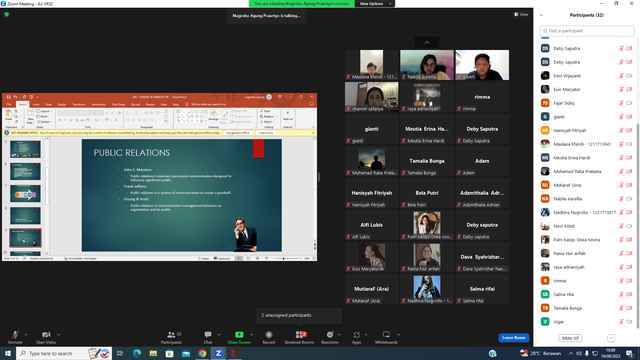Screen dimensions: 640x360
Task: Unmute the microphone in Zoom toolbar
Action: tap(15, 335)
